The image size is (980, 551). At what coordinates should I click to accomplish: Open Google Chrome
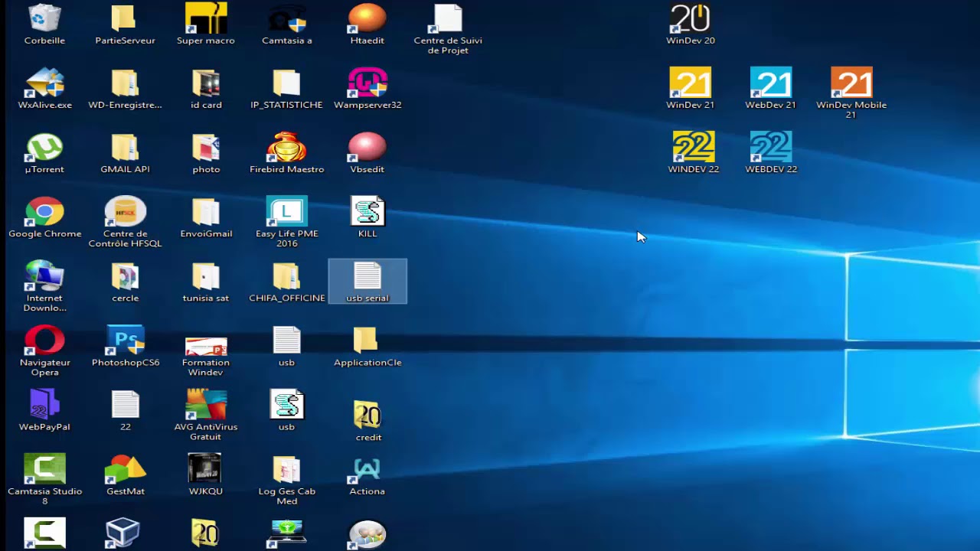44,217
